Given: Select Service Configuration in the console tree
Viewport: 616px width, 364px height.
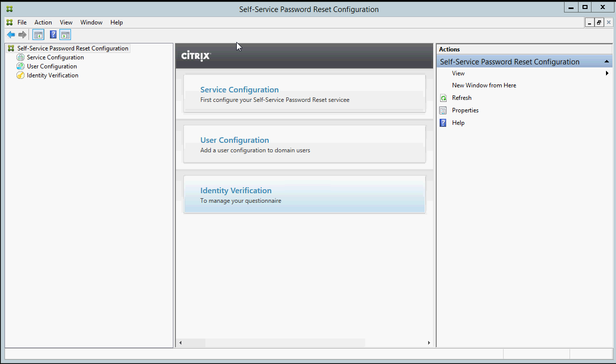Looking at the screenshot, I should click(55, 57).
